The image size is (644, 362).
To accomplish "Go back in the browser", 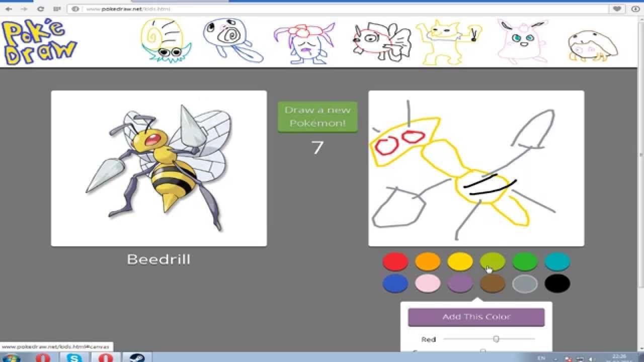I will pyautogui.click(x=9, y=9).
